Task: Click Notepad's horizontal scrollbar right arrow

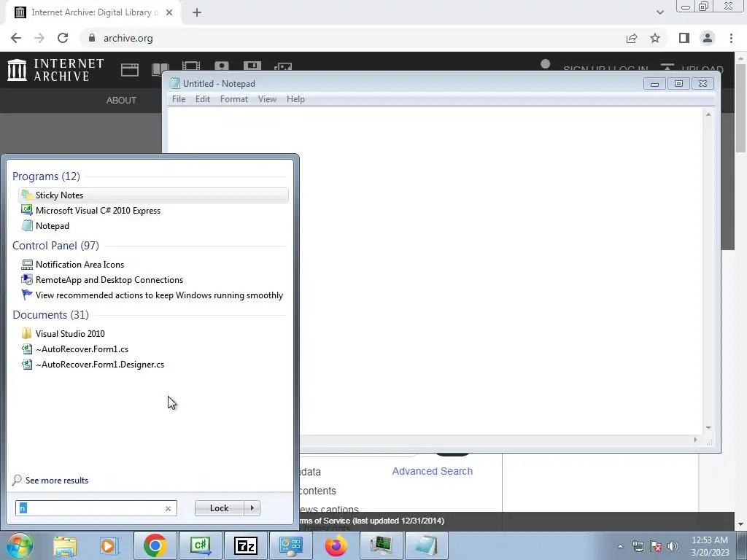Action: tap(695, 440)
